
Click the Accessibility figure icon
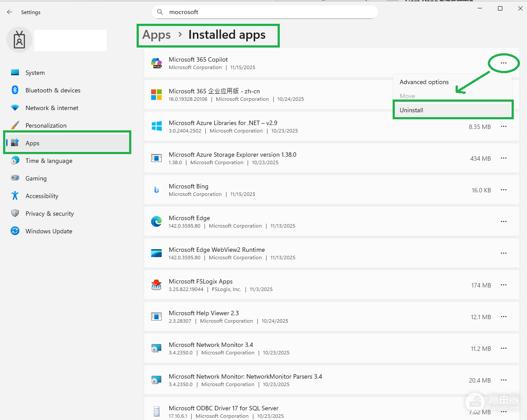pyautogui.click(x=15, y=196)
